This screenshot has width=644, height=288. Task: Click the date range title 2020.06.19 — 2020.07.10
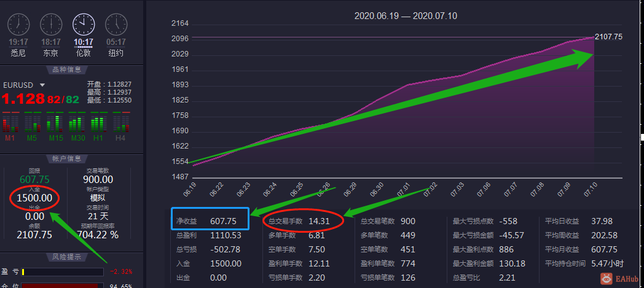coord(406,16)
